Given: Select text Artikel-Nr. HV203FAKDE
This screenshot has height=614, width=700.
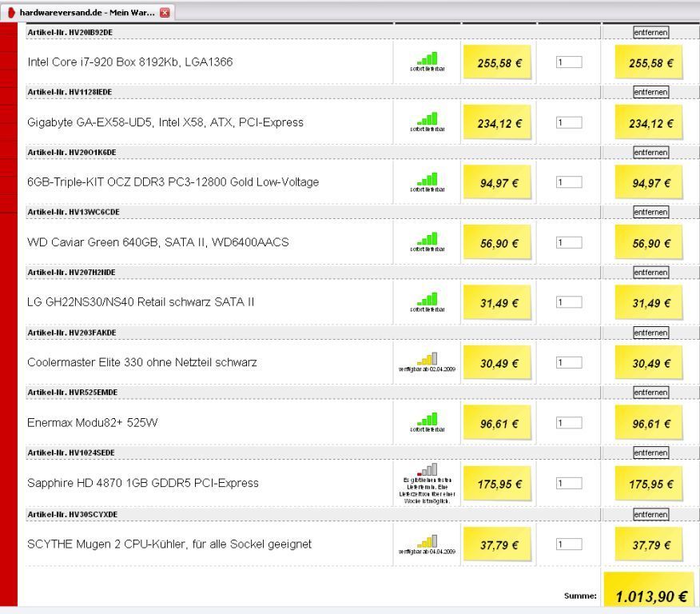Looking at the screenshot, I should [x=72, y=333].
